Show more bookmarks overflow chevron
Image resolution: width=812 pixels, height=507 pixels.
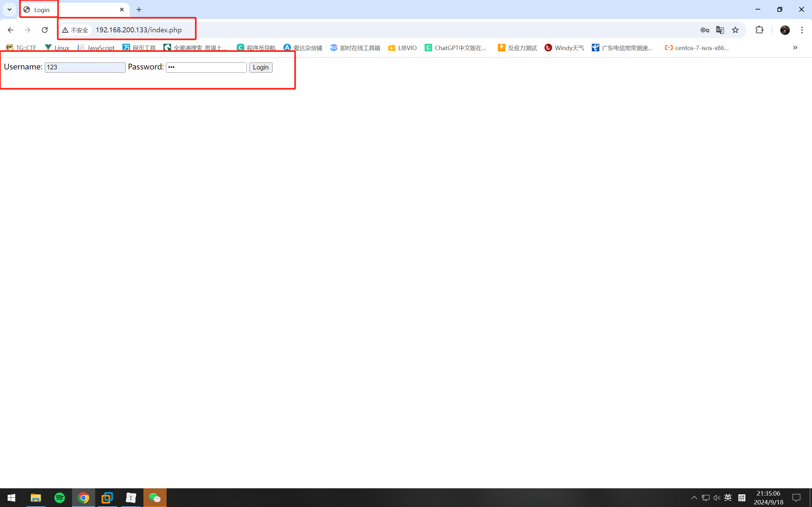coord(795,48)
